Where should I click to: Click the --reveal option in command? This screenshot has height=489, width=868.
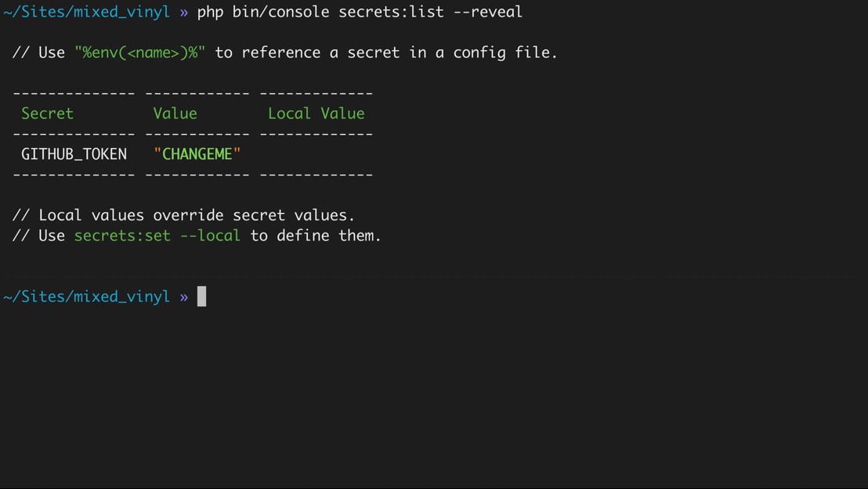coord(488,12)
